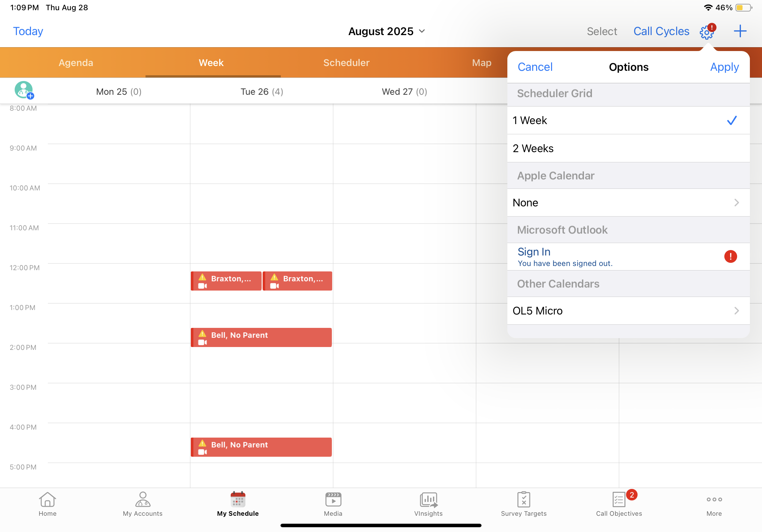The height and width of the screenshot is (532, 762).
Task: Choose 1 Week for the Scheduler Grid
Action: 628,120
